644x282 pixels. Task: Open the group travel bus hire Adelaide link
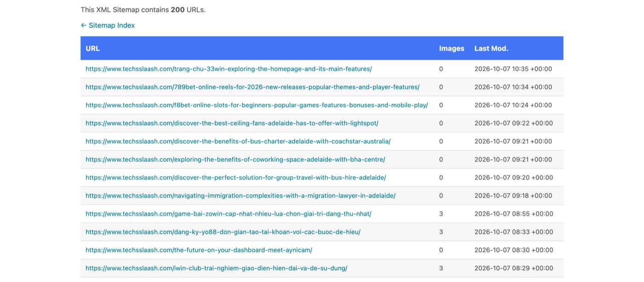pyautogui.click(x=236, y=177)
